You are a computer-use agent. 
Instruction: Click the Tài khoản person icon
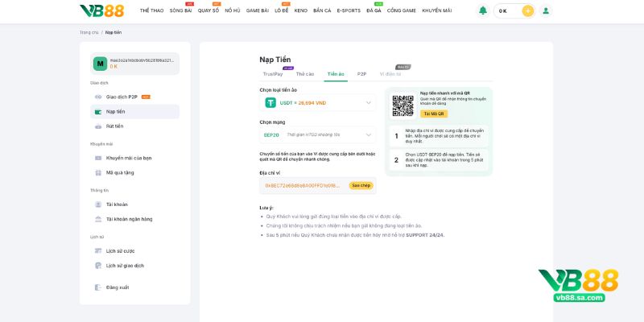pyautogui.click(x=98, y=204)
